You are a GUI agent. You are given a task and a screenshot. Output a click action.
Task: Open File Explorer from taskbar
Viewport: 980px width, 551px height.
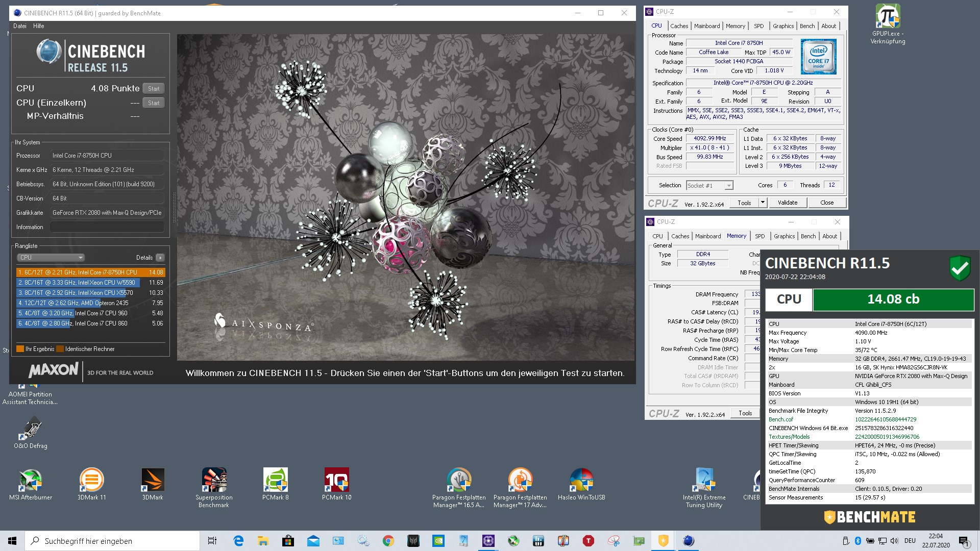[263, 541]
